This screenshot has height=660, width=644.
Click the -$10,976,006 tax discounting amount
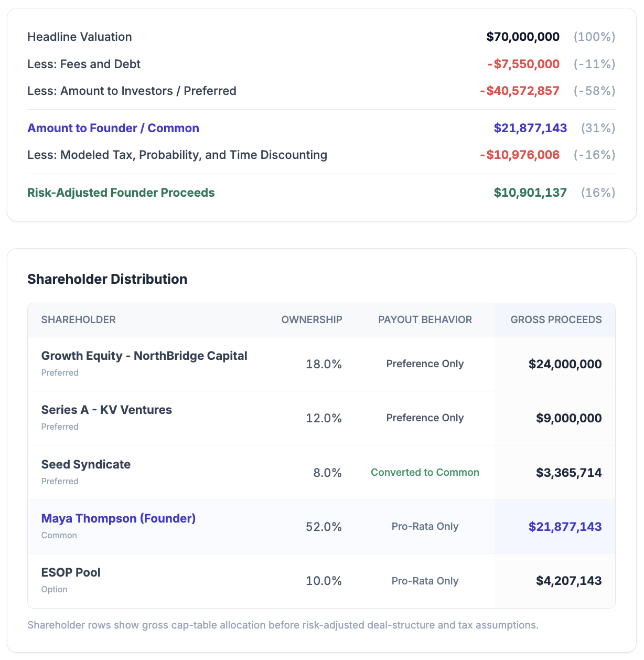519,155
